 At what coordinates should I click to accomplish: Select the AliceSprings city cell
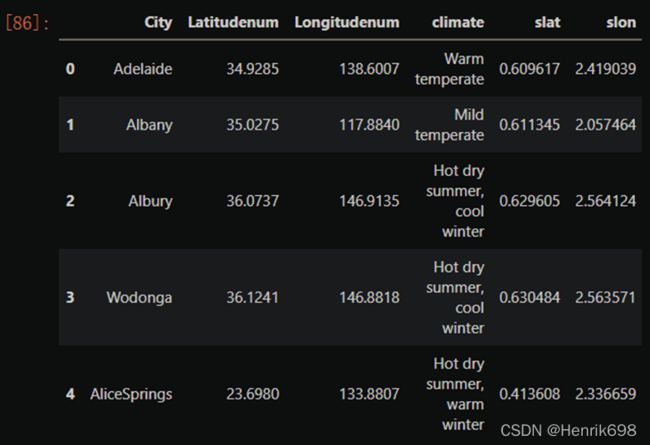tap(131, 394)
